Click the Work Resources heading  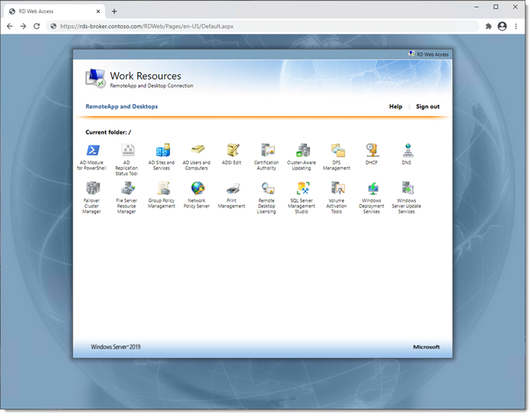point(146,76)
